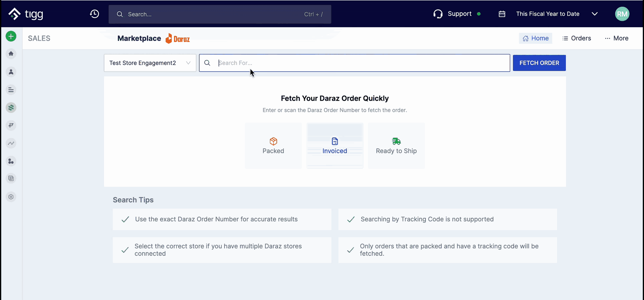Open Support via headset icon
The image size is (644, 300).
(x=438, y=14)
